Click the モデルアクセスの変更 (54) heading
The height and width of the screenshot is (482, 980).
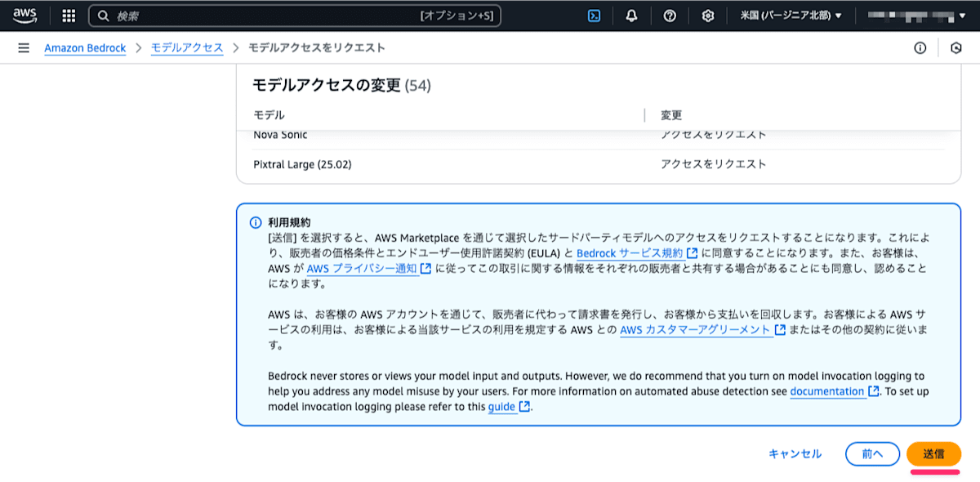coord(341,85)
